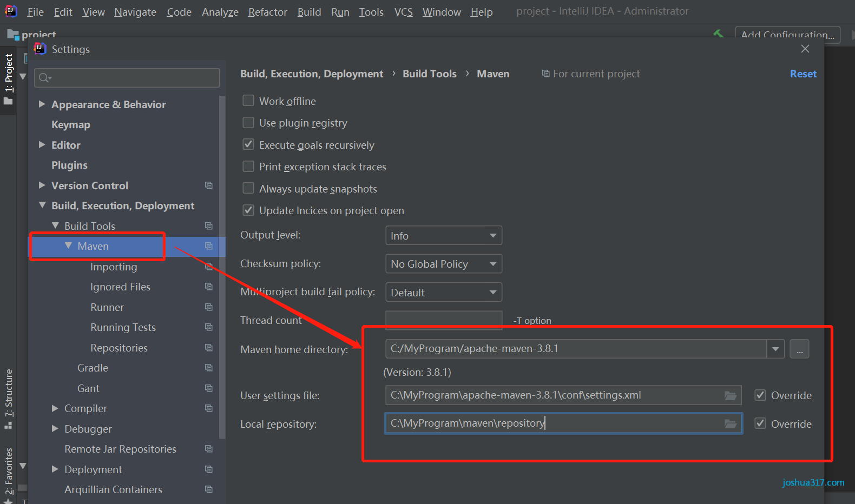This screenshot has width=855, height=504.
Task: Select Plugins in settings tree
Action: point(69,165)
